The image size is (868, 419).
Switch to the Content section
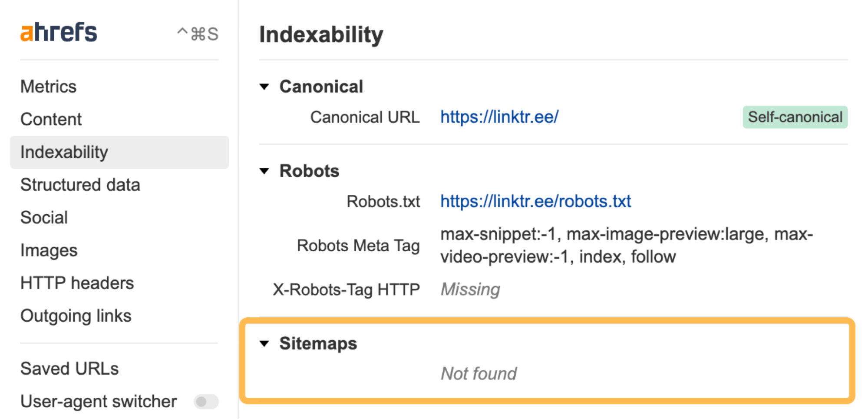coord(50,119)
